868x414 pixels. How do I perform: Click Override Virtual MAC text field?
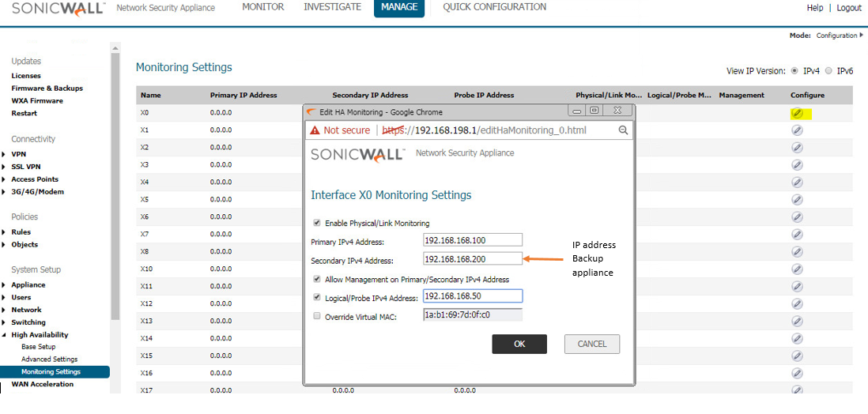(473, 315)
